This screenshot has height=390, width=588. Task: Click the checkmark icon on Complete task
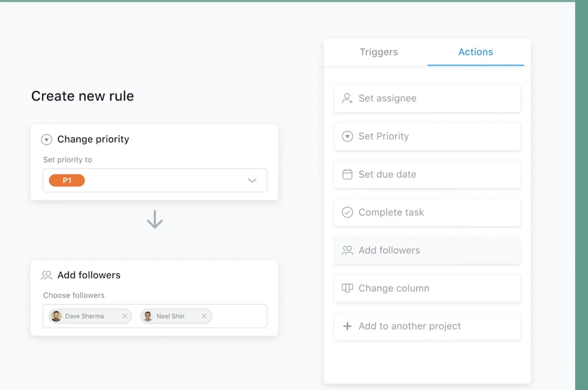click(347, 212)
